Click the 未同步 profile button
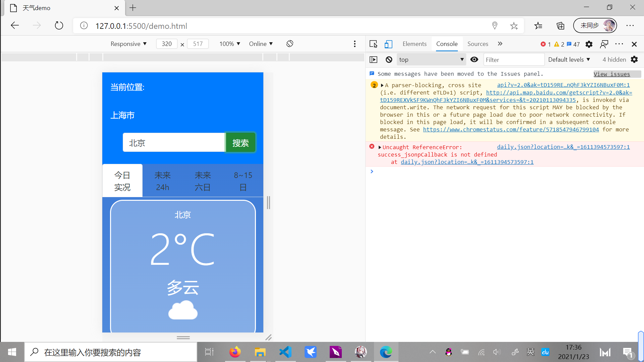This screenshot has width=644, height=362. (595, 25)
